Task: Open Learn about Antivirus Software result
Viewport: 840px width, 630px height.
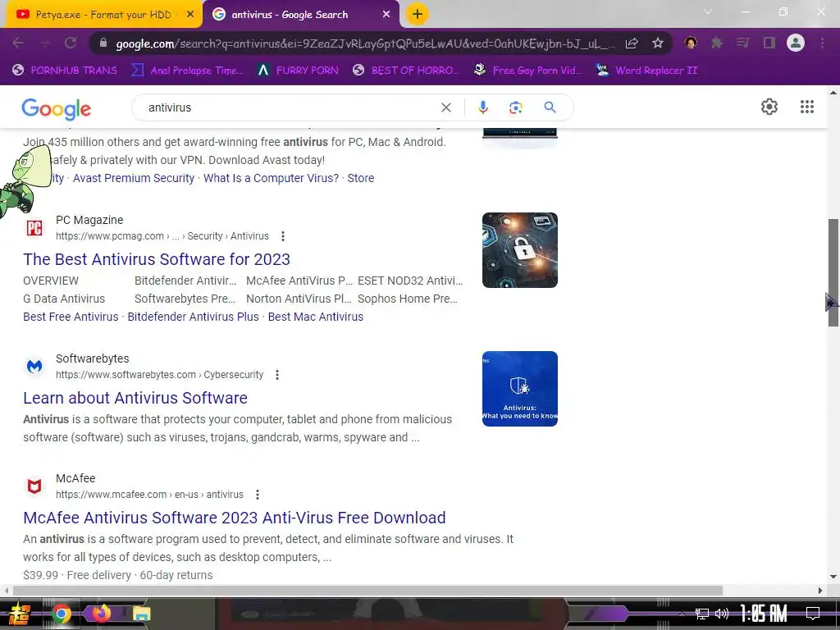Action: coord(135,398)
